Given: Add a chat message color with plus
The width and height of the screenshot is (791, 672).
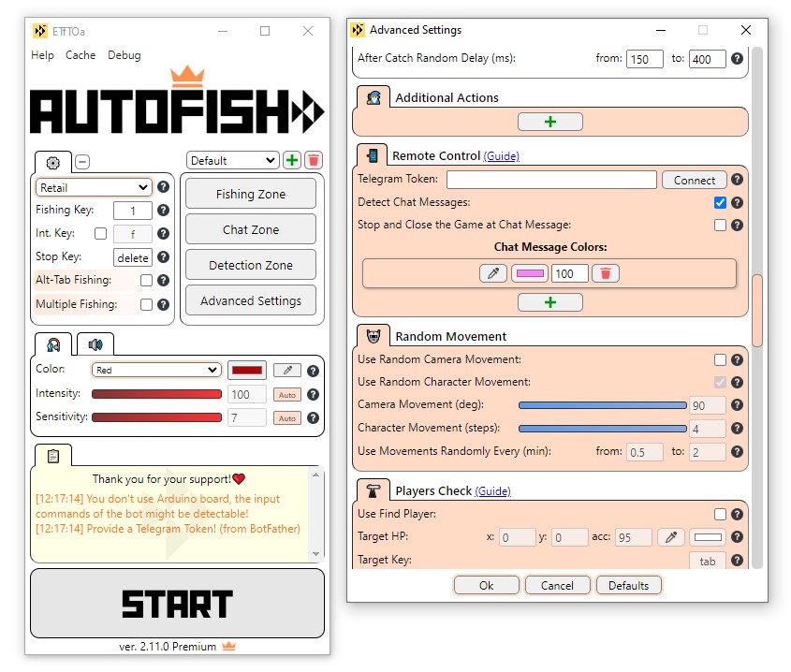Looking at the screenshot, I should [550, 302].
